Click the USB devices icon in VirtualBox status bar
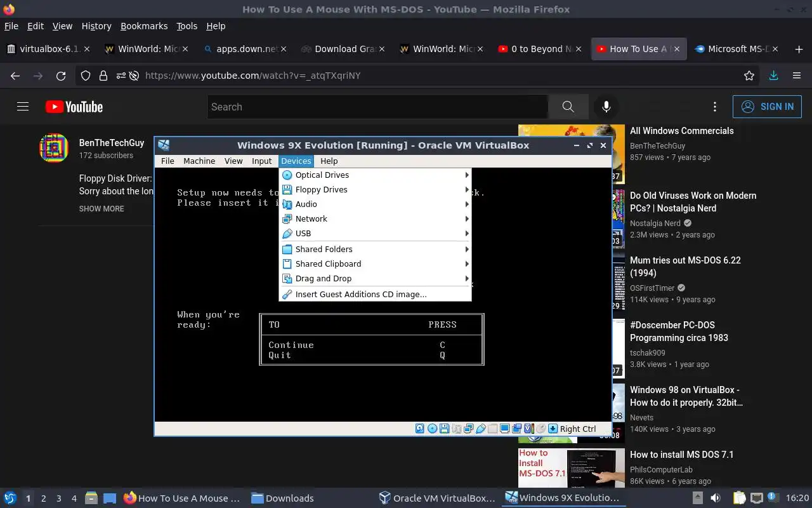The image size is (812, 508). click(481, 429)
